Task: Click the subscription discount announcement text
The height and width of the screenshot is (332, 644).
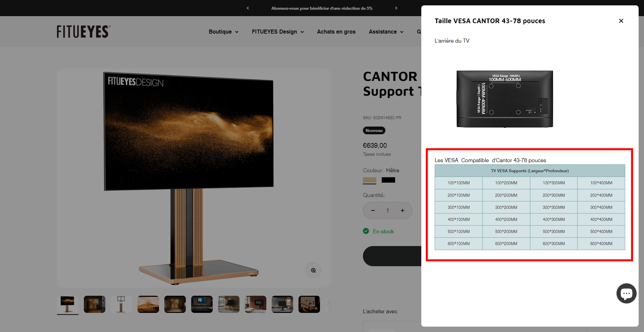Action: tap(322, 8)
